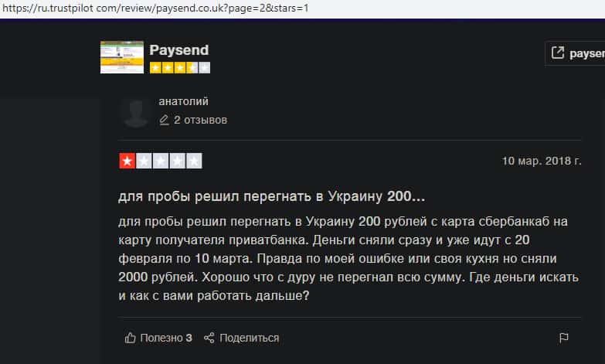Screen dimensions: 605x364
Task: Click the Paysend company name heading
Action: pyautogui.click(x=179, y=50)
